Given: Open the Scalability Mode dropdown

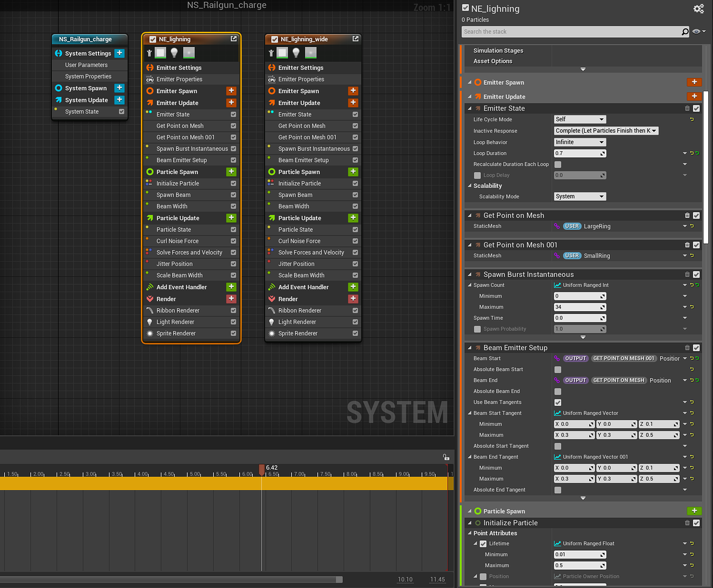Looking at the screenshot, I should [x=580, y=196].
